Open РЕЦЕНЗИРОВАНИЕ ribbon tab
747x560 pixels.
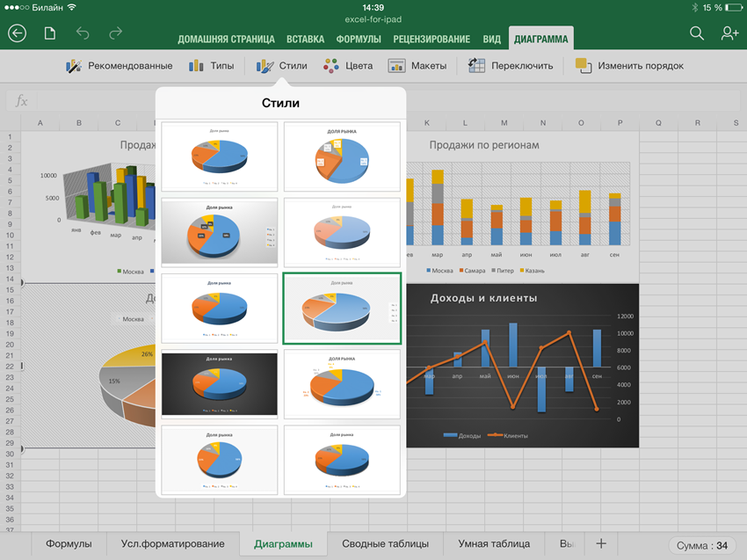[x=432, y=39]
